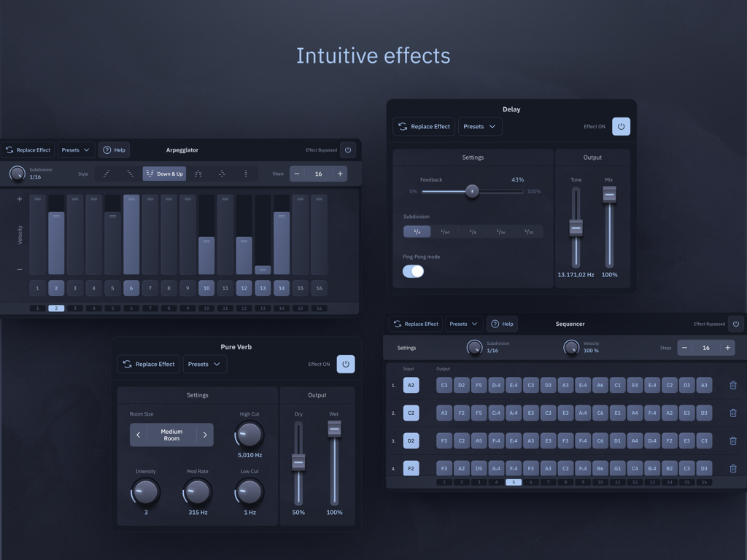
Task: Switch to the Output section in the Delay
Action: [593, 157]
